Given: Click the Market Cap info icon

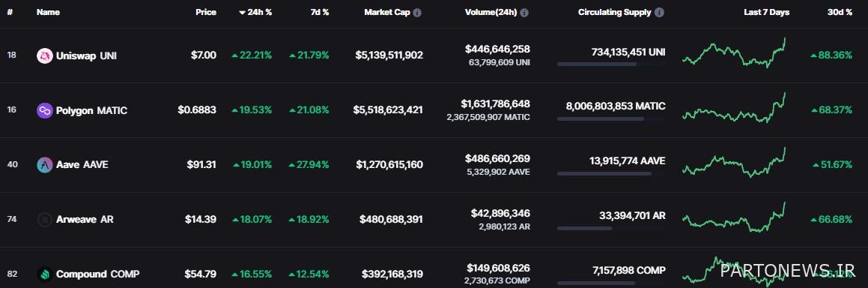Looking at the screenshot, I should [417, 12].
